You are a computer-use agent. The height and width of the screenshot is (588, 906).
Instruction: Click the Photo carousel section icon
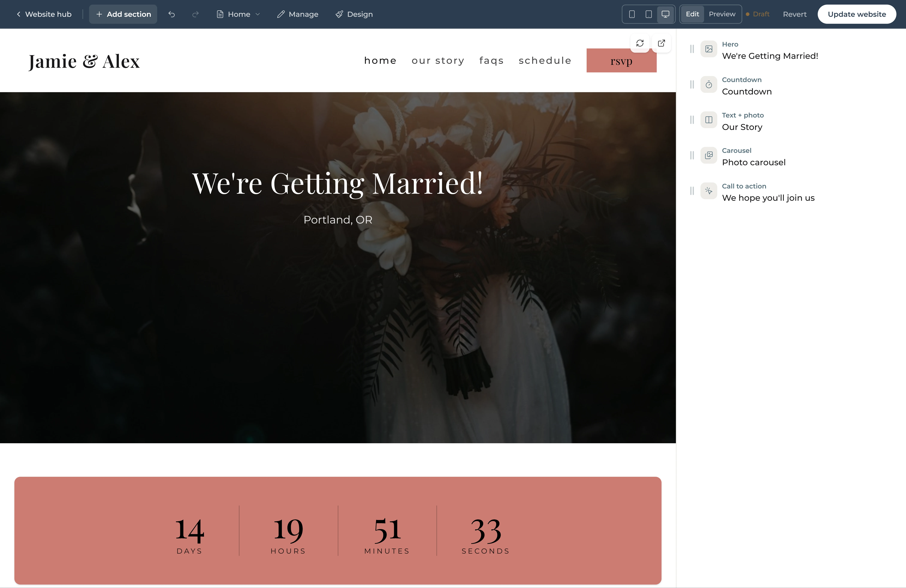[x=709, y=155]
